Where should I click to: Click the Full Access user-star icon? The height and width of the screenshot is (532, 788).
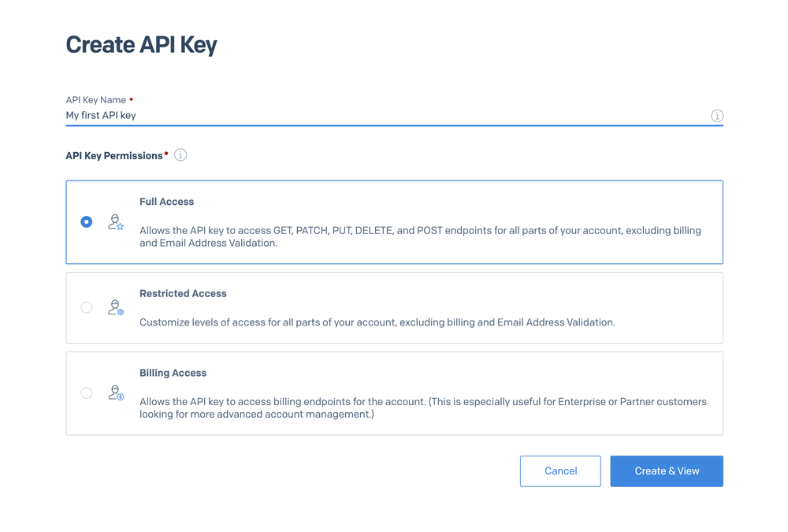(x=116, y=221)
